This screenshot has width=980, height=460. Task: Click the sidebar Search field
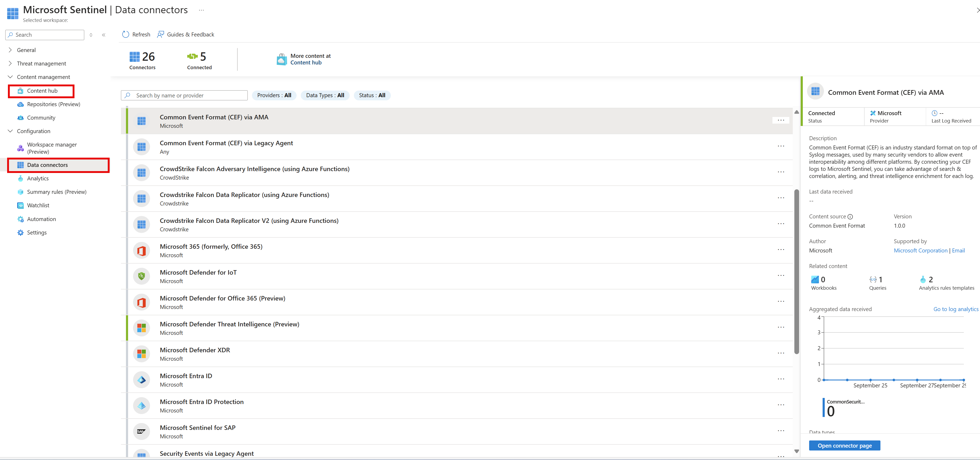(45, 35)
